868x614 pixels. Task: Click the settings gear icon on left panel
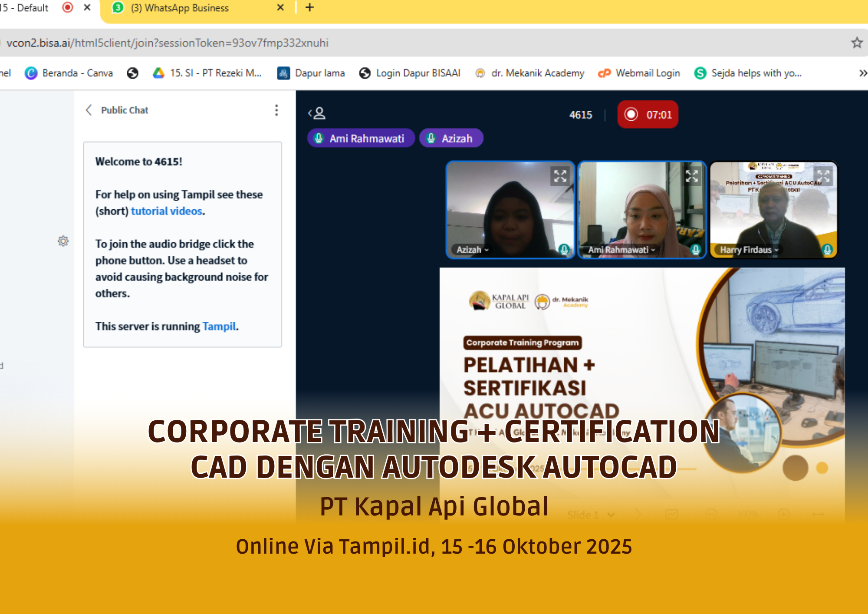click(63, 241)
